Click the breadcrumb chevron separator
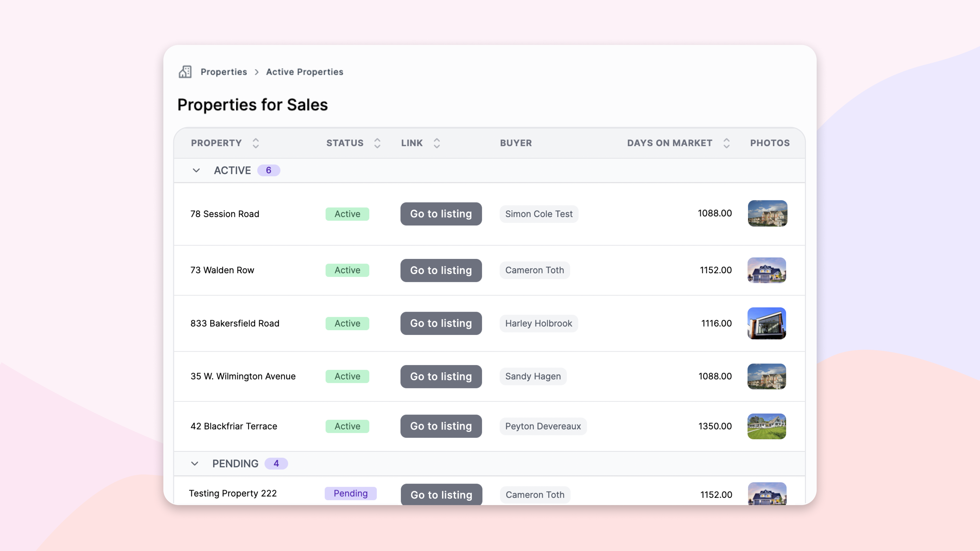This screenshot has height=551, width=980. coord(257,72)
